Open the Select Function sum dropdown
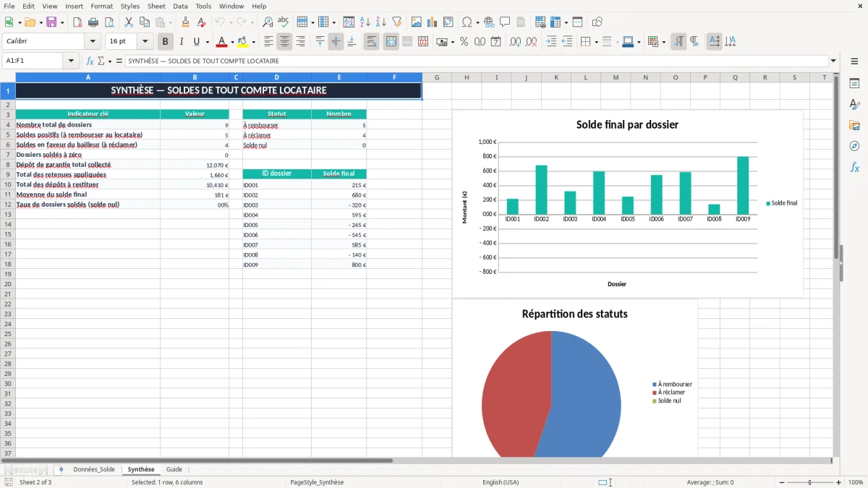The height and width of the screenshot is (488, 868). 110,61
